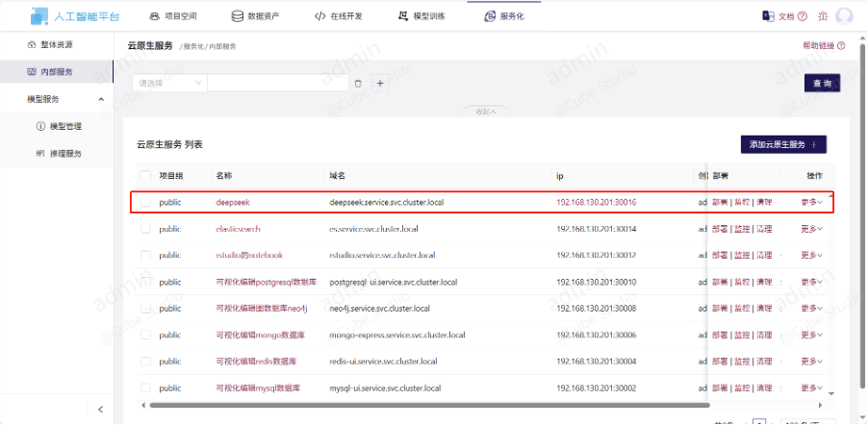
Task: Delete the filter with trash icon
Action: (358, 84)
